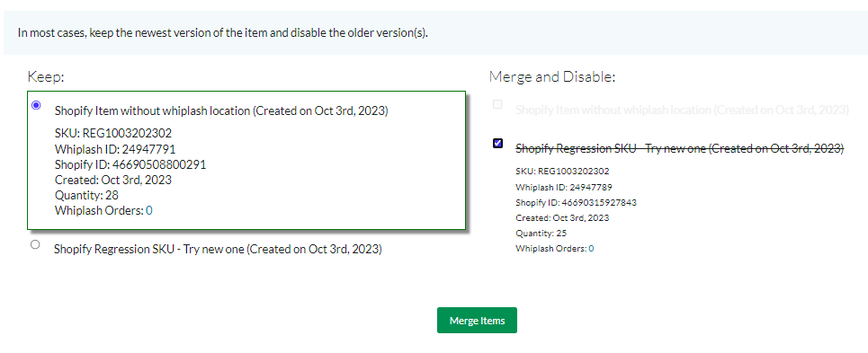Choose 'Shopify Regression SKU' radio under Keep
This screenshot has width=868, height=353.
pyautogui.click(x=35, y=244)
